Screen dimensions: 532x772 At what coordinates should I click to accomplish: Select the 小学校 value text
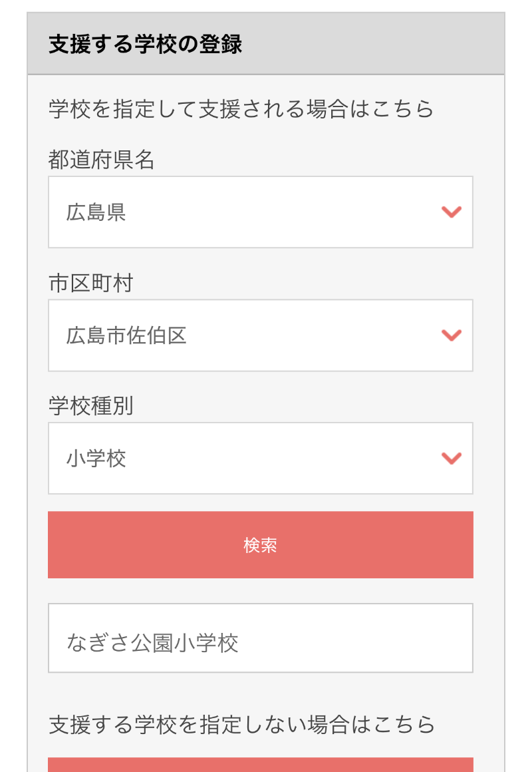(x=96, y=459)
